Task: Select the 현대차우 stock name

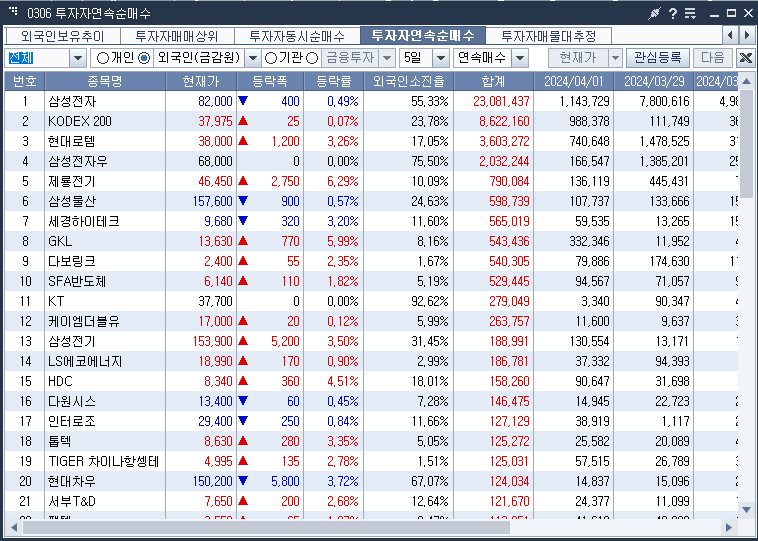Action: [x=72, y=482]
